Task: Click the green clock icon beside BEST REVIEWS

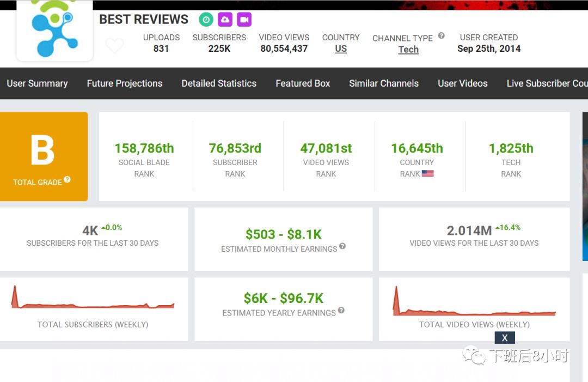Action: click(x=206, y=20)
